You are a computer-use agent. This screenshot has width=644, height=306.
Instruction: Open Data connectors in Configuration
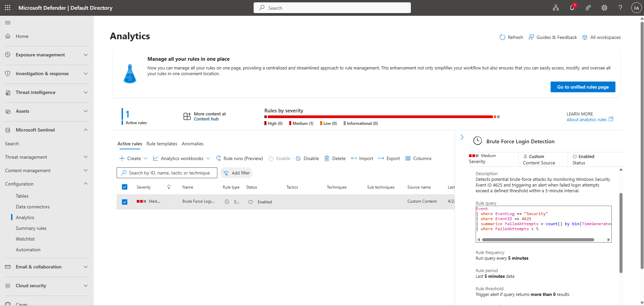pos(33,207)
